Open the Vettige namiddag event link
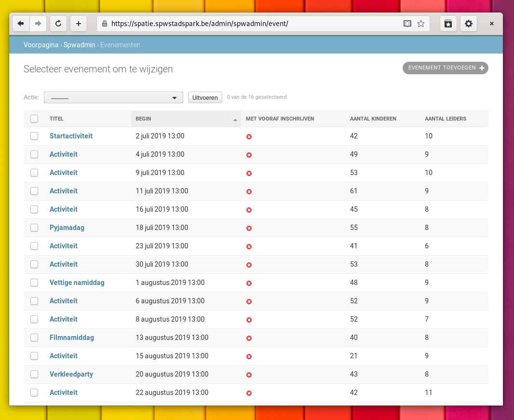 (77, 283)
